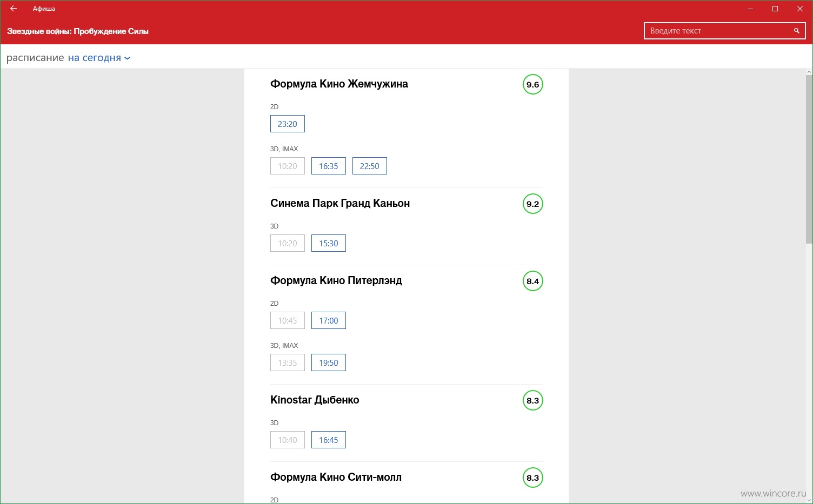Viewport: 813px width, 504px height.
Task: Click the film title 'Звездные войны: Пробуждение Силы'
Action: click(78, 31)
